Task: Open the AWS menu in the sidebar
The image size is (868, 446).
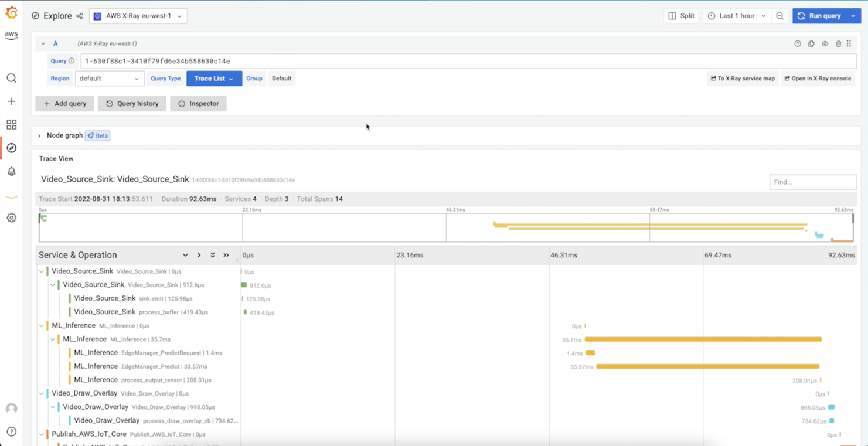Action: coord(11,35)
